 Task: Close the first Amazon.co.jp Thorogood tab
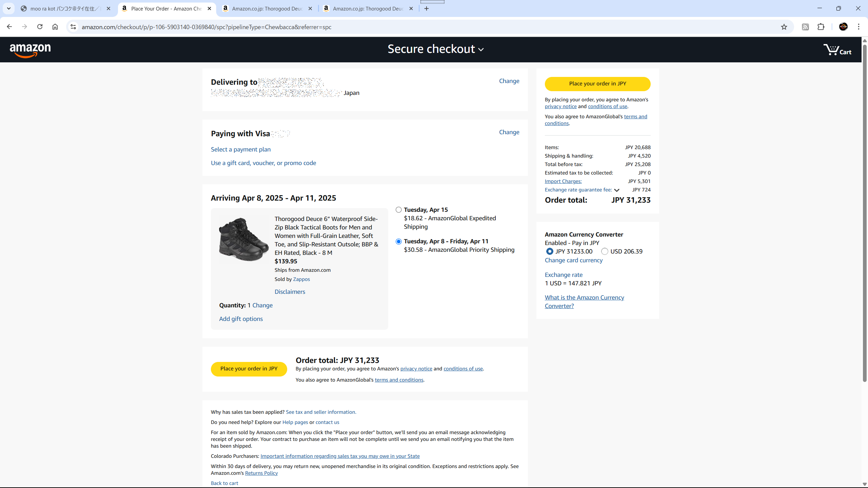point(310,8)
